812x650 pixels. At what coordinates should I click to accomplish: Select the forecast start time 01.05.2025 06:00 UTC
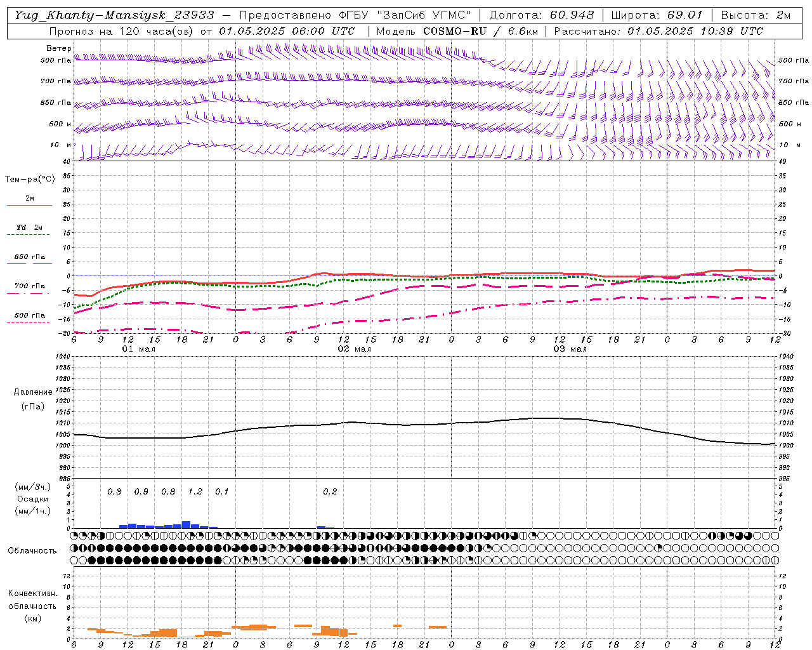287,31
